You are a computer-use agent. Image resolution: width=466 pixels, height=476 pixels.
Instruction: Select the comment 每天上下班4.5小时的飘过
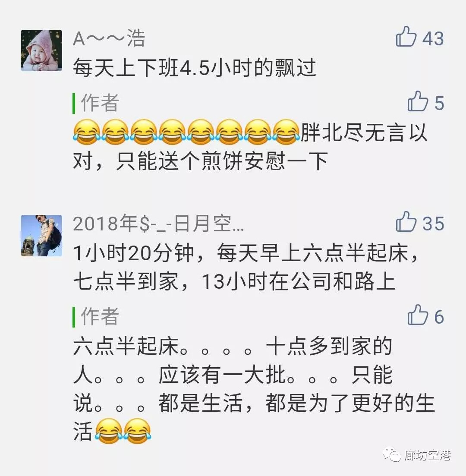click(x=195, y=68)
